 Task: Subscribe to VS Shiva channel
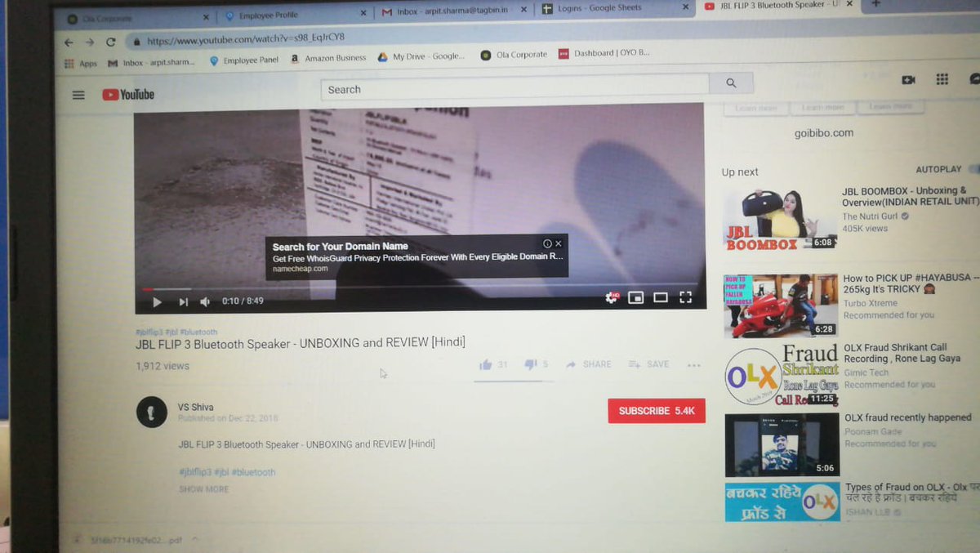click(657, 411)
